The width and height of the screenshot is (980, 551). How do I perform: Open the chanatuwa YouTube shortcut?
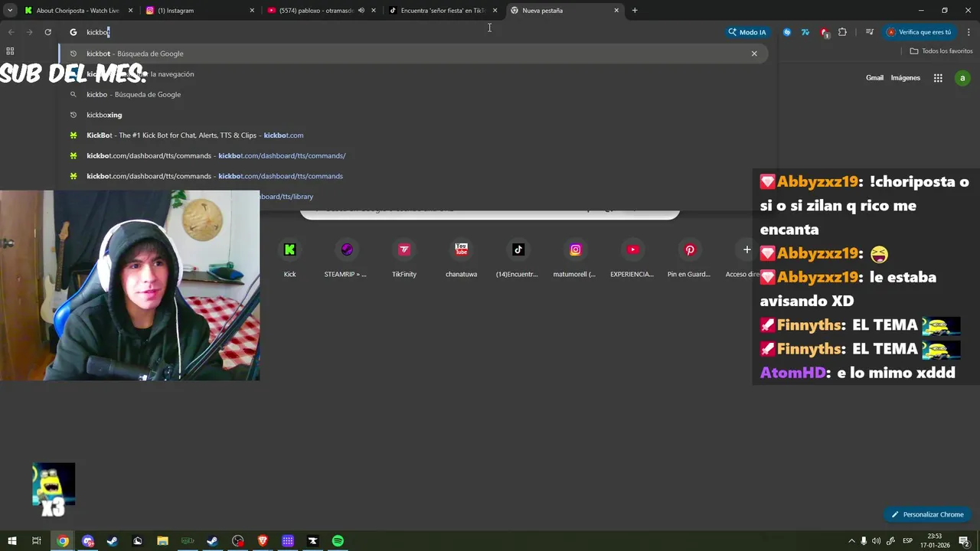pos(461,258)
